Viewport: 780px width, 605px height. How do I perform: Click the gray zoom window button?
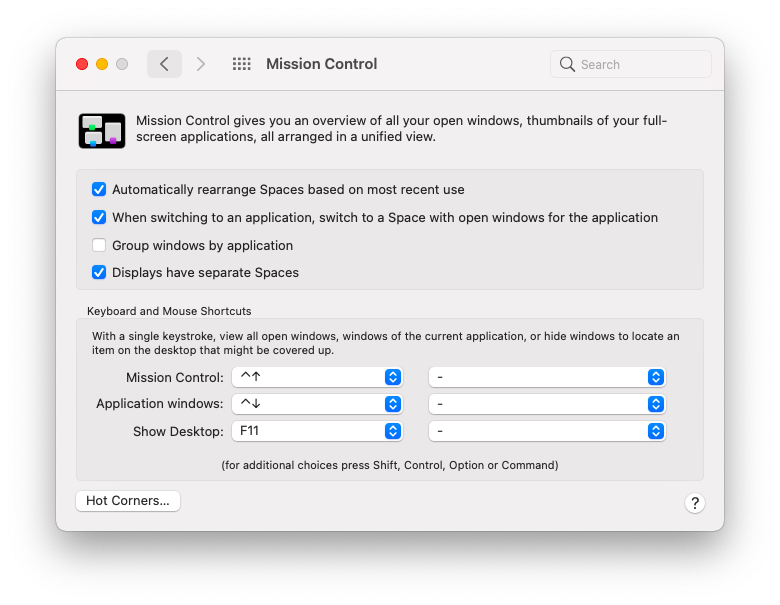pyautogui.click(x=122, y=64)
